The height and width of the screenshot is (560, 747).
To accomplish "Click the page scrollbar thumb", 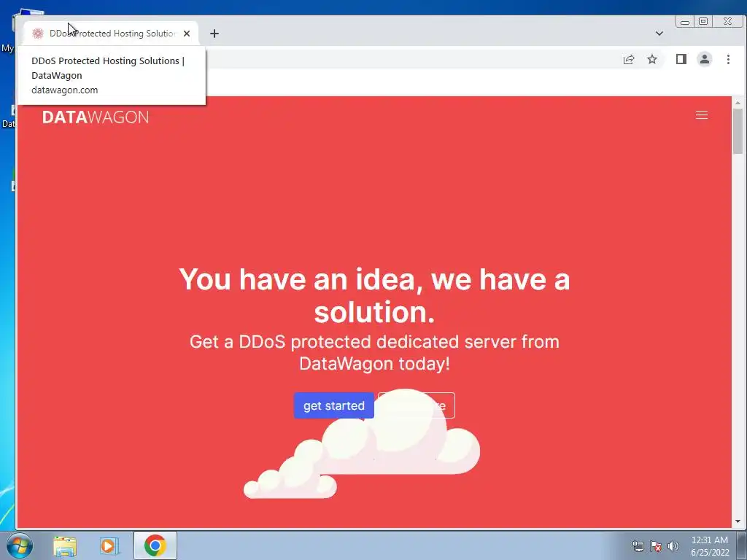I will point(738,131).
